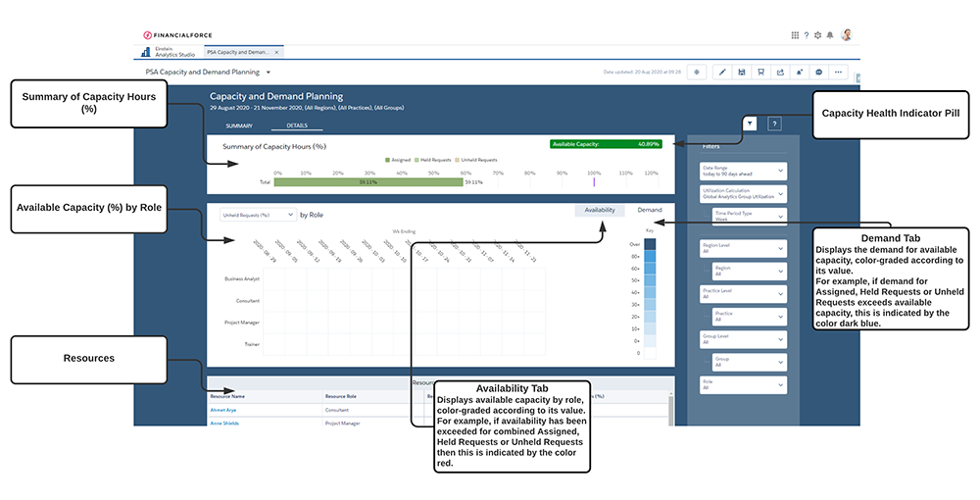Toggle the Assigned legend item
The image size is (980, 500).
[x=399, y=159]
